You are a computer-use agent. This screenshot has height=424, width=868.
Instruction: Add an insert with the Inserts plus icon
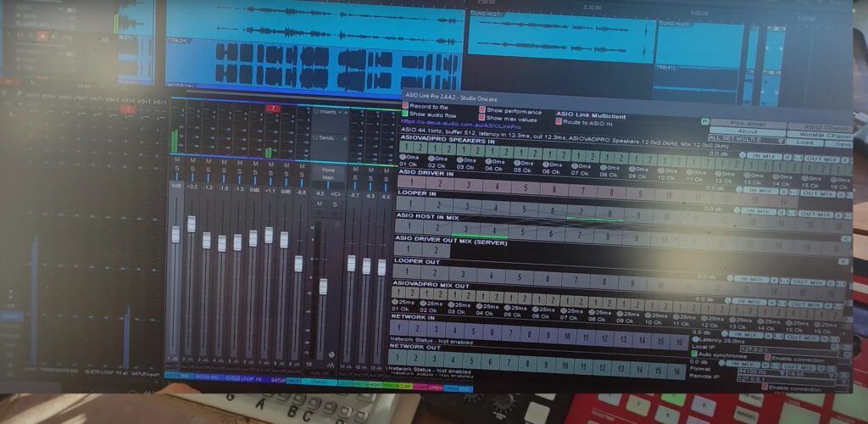pos(346,112)
